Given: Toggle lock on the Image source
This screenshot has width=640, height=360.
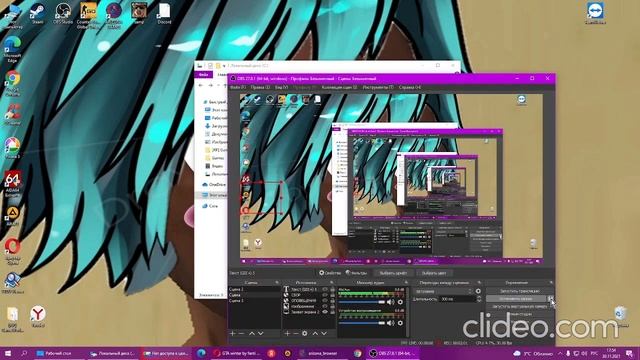Looking at the screenshot, I should [332, 306].
